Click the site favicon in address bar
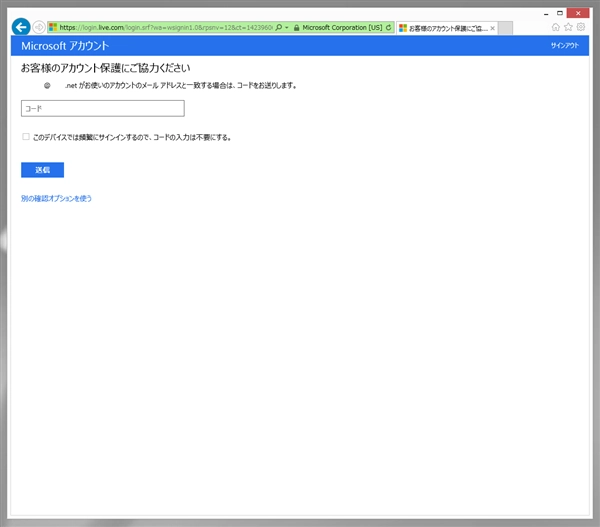This screenshot has height=527, width=600. click(x=53, y=27)
